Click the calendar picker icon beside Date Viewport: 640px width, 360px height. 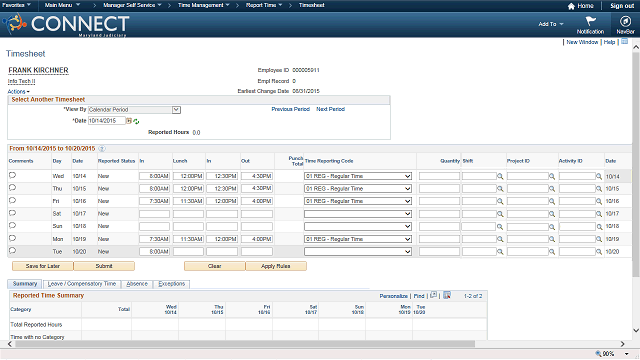tap(129, 121)
